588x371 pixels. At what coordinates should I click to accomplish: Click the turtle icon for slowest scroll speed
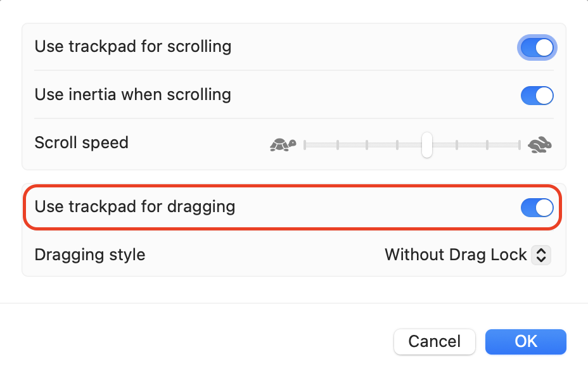click(281, 144)
